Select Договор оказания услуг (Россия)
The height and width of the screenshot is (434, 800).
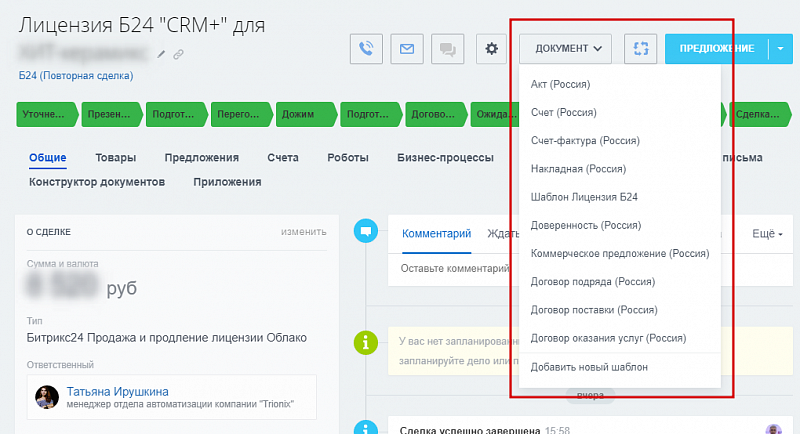tap(608, 338)
